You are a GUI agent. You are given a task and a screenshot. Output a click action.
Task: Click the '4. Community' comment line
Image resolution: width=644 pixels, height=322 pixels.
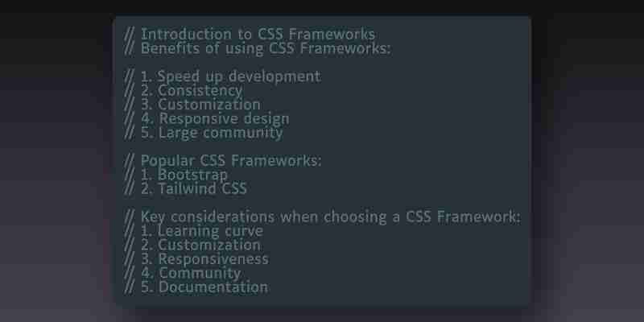(183, 273)
